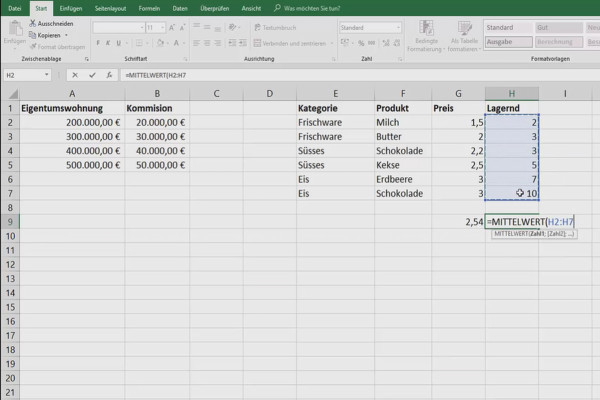The width and height of the screenshot is (600, 400).
Task: Switch to the Daten tab
Action: point(180,8)
